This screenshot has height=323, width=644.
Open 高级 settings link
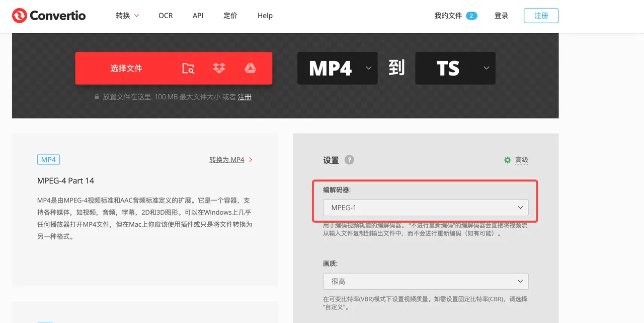(522, 160)
